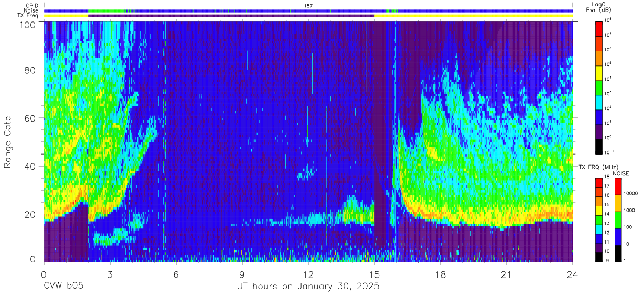This screenshot has width=644, height=297.
Task: Pick the red swatch in Lag0 Pwr colorbar
Action: click(598, 28)
